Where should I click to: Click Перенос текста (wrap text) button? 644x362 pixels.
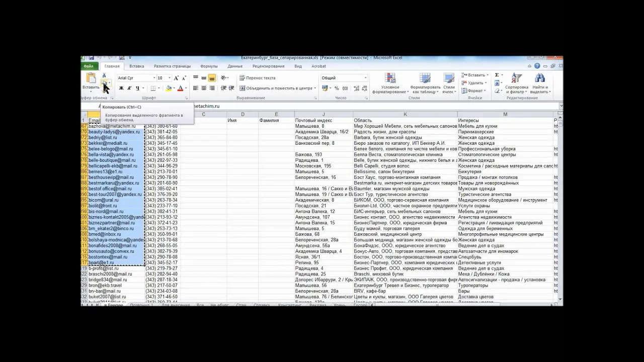coord(258,78)
